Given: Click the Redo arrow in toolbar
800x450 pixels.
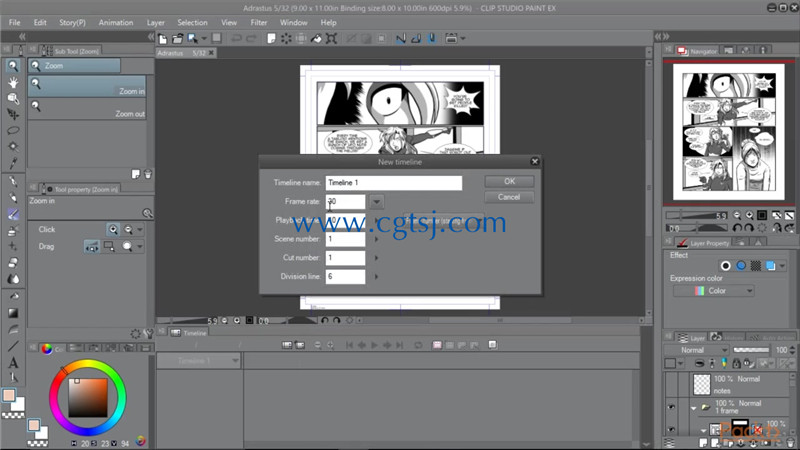Looking at the screenshot, I should click(x=251, y=38).
